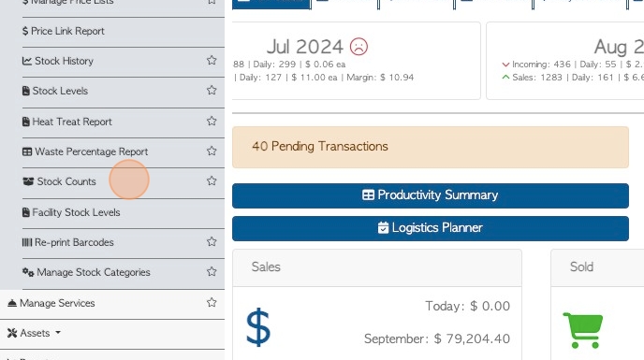644x360 pixels.
Task: Click the star beside Re-print Barcodes
Action: coord(212,242)
